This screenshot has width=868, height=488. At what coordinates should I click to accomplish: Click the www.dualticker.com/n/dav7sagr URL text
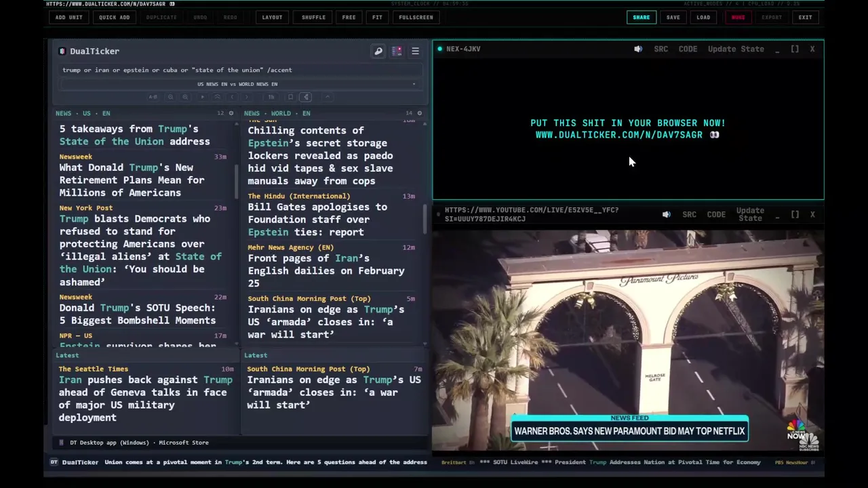(x=619, y=135)
